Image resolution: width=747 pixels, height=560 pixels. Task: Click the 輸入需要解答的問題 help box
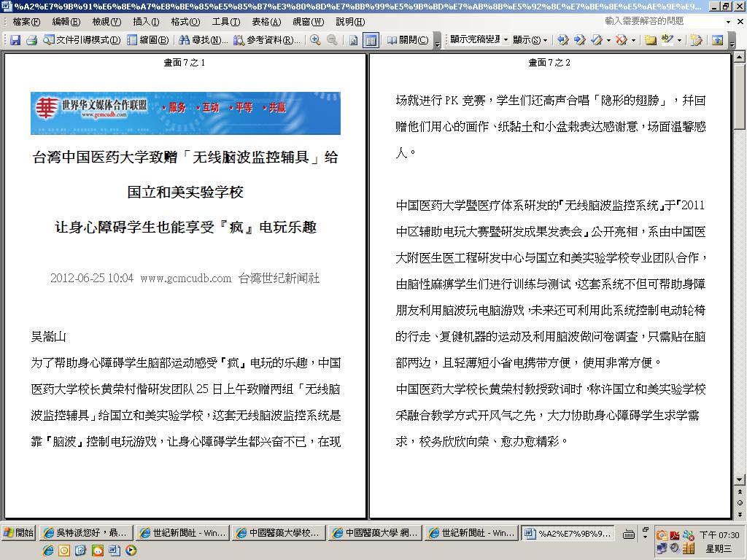(x=662, y=21)
